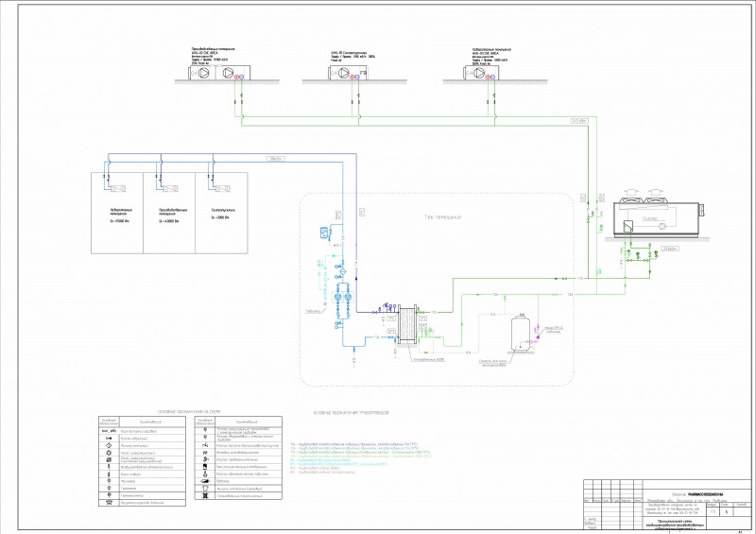Viewport: 756px width, 534px height.
Task: Click the plate heat exchanger symbol
Action: (407, 324)
